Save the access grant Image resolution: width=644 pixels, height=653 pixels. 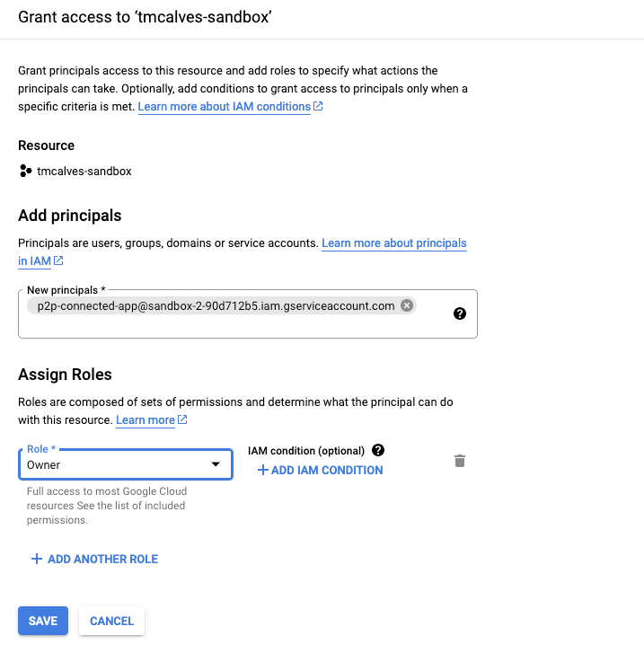[x=42, y=621]
